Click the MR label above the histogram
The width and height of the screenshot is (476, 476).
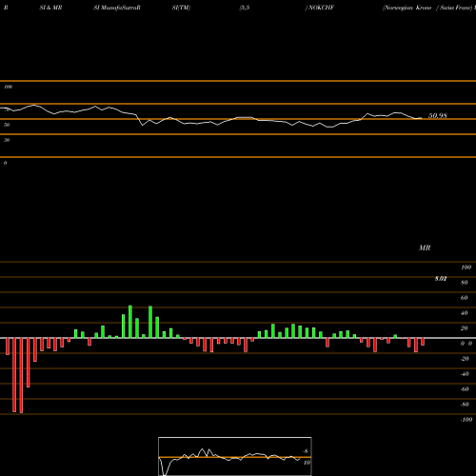click(425, 248)
